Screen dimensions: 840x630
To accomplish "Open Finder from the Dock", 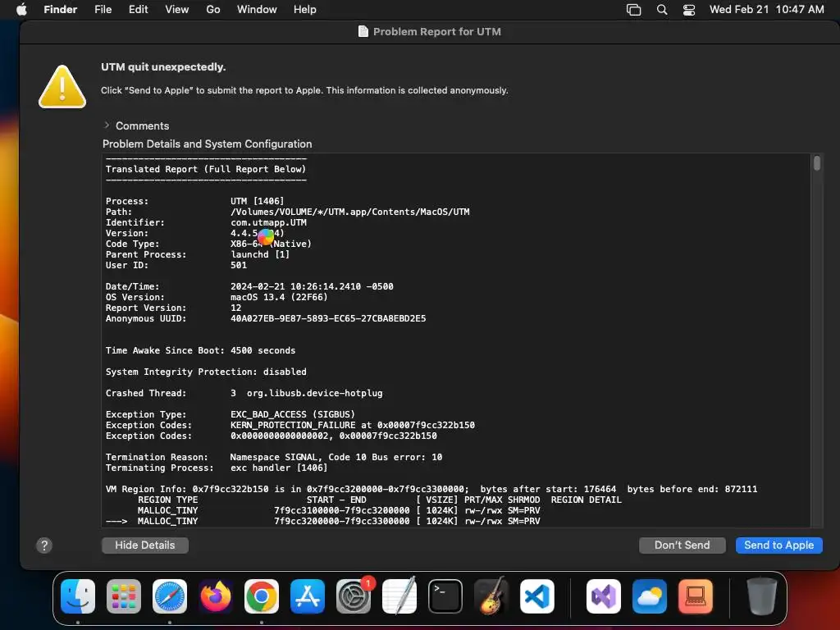I will click(x=78, y=596).
